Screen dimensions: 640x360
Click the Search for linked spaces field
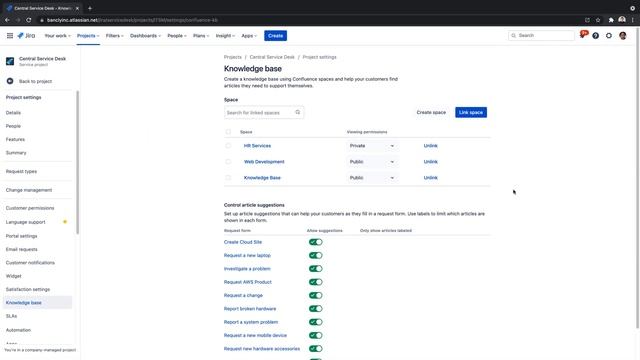[264, 112]
